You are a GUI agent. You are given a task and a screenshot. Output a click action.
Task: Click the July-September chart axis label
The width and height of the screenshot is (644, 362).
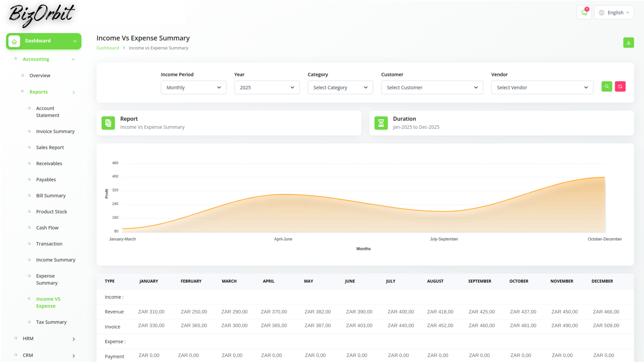click(444, 239)
